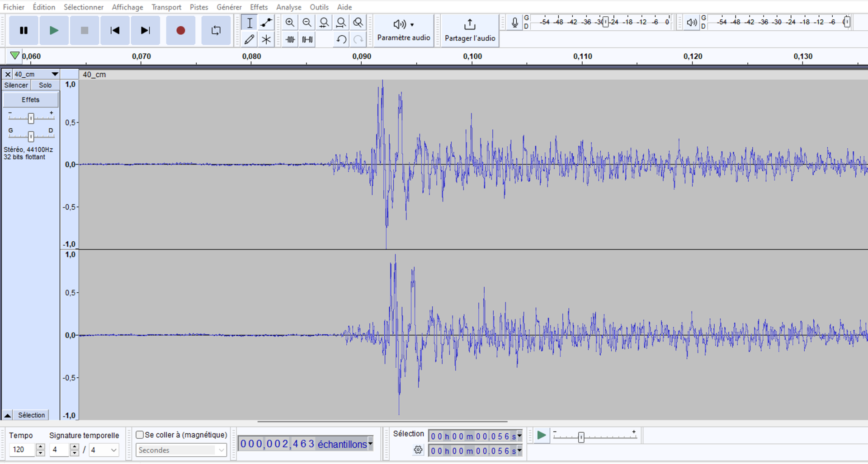The height and width of the screenshot is (464, 868).
Task: Click the Stop button
Action: (84, 31)
